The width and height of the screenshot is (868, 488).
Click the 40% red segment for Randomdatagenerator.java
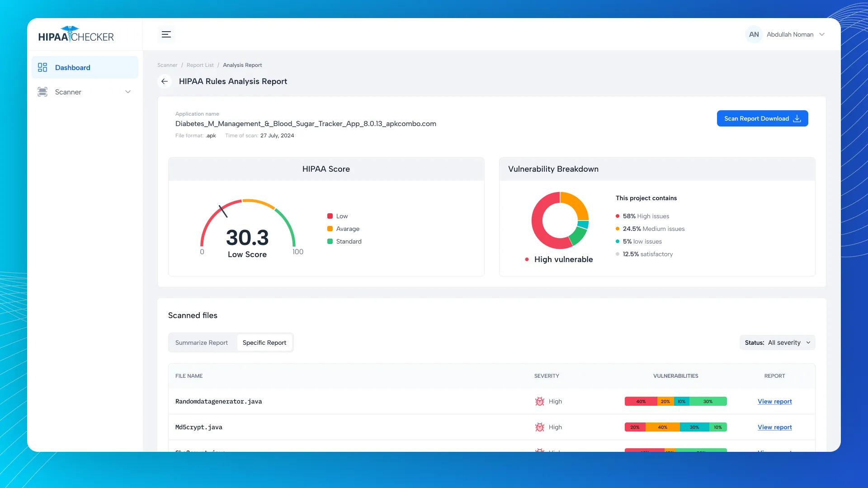tap(641, 401)
